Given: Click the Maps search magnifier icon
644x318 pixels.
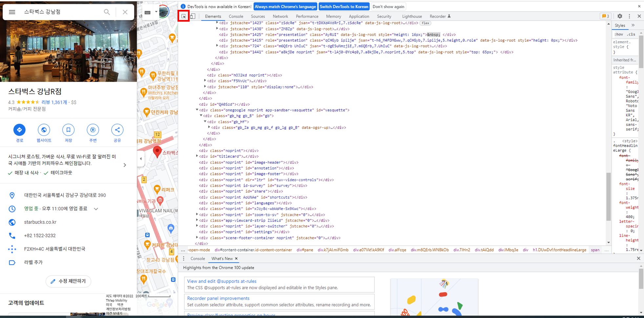Looking at the screenshot, I should tap(107, 12).
